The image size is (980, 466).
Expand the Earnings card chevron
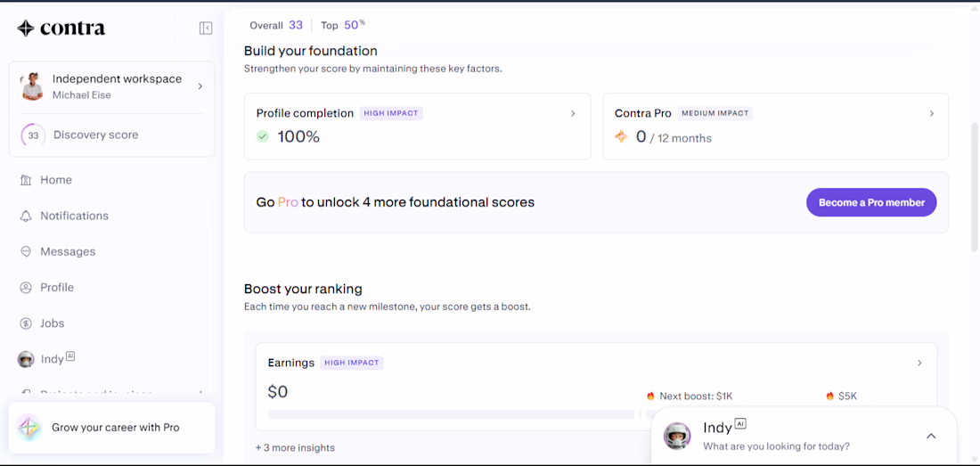tap(919, 364)
